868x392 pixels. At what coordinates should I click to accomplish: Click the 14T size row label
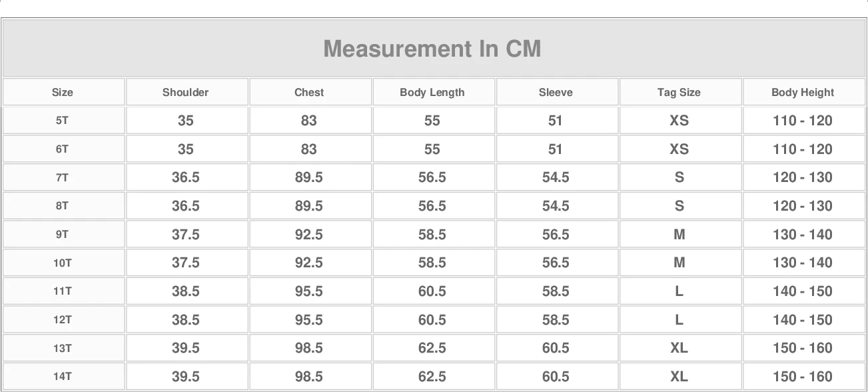(63, 377)
